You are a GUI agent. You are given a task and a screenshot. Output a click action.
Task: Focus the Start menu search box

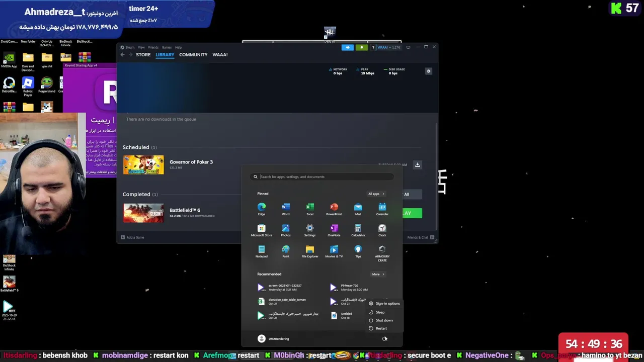323,177
